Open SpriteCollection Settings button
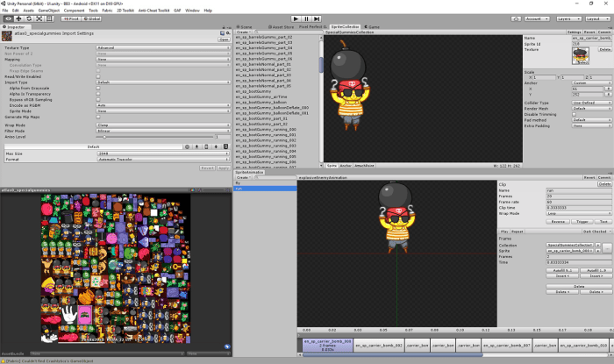 575,32
